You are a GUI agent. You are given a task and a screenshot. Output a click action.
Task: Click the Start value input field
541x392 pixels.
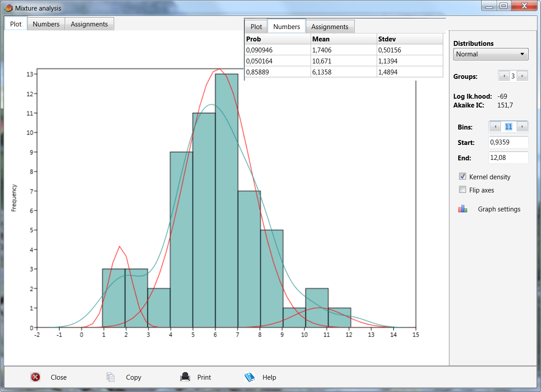tap(508, 142)
